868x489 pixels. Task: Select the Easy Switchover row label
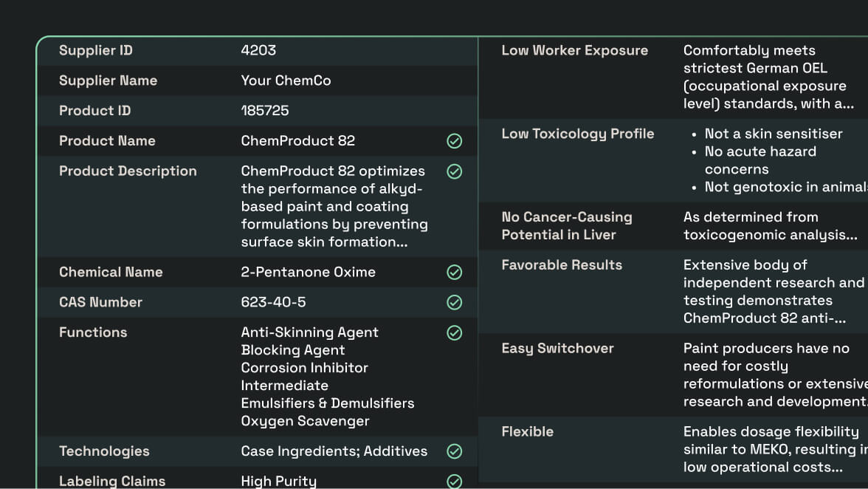[x=557, y=349]
